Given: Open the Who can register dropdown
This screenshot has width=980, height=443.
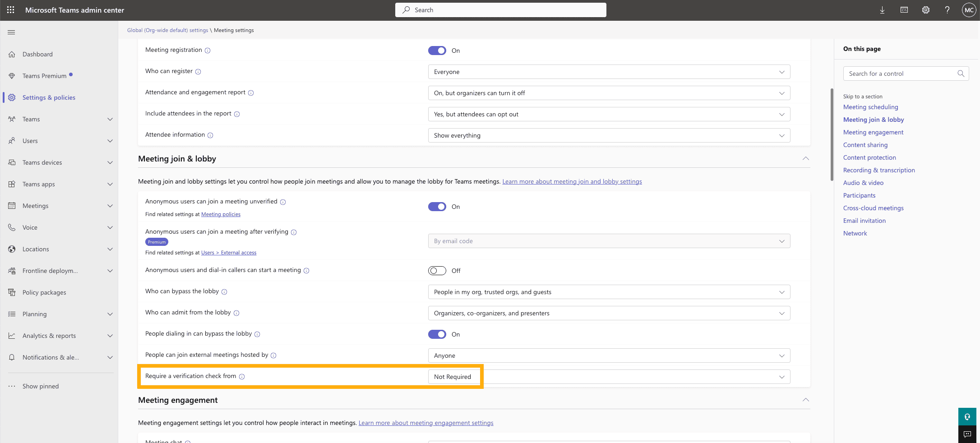Looking at the screenshot, I should [609, 72].
